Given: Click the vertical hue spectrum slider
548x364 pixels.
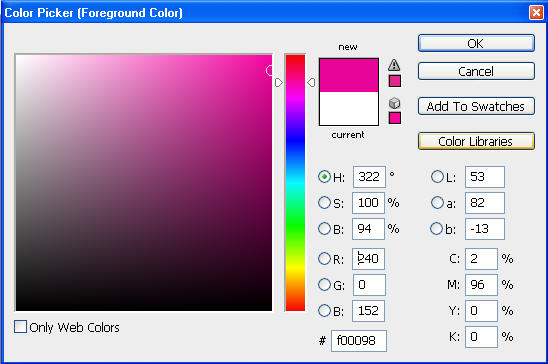Looking at the screenshot, I should click(295, 182).
